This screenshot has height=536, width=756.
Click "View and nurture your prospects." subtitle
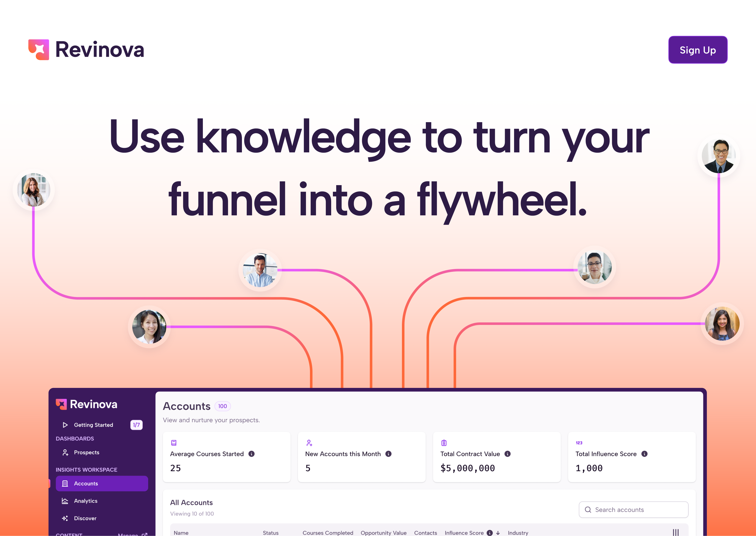click(211, 420)
